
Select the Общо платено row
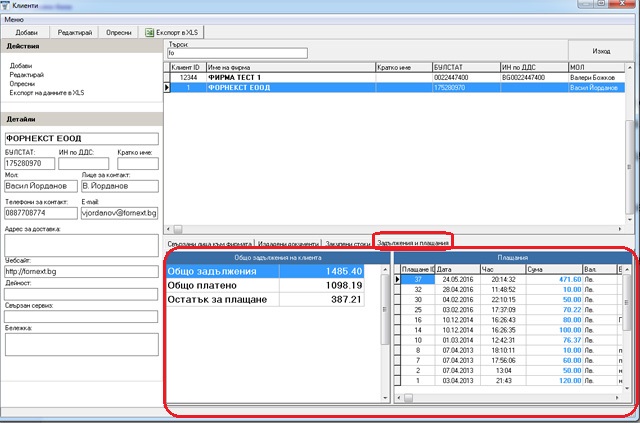pos(265,285)
